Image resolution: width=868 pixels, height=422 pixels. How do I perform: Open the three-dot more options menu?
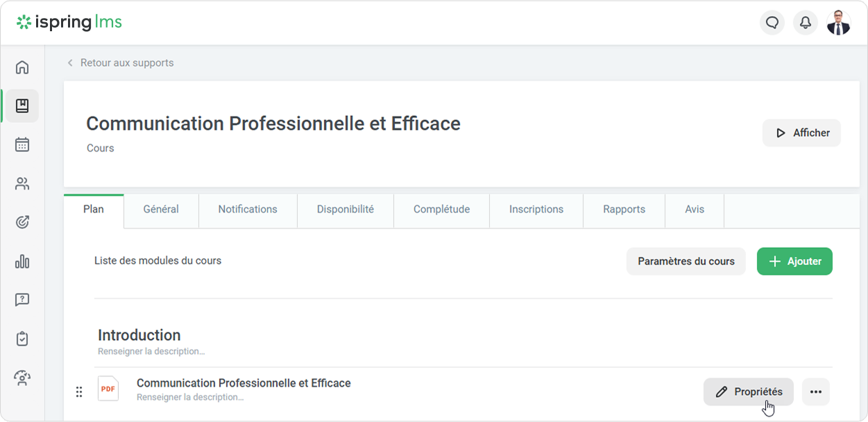click(x=815, y=392)
